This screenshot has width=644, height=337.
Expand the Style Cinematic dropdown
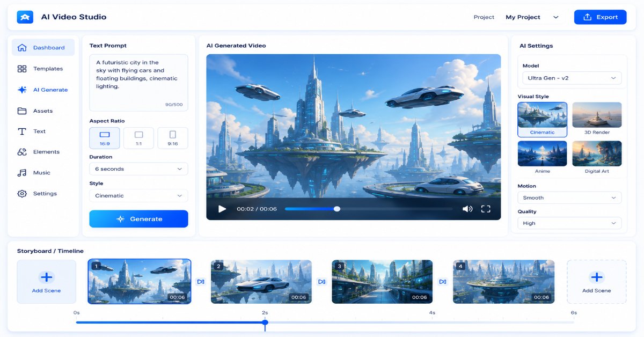click(138, 196)
